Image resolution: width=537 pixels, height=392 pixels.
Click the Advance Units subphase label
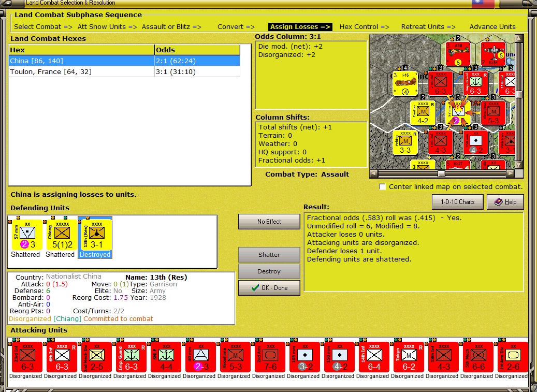pos(492,27)
